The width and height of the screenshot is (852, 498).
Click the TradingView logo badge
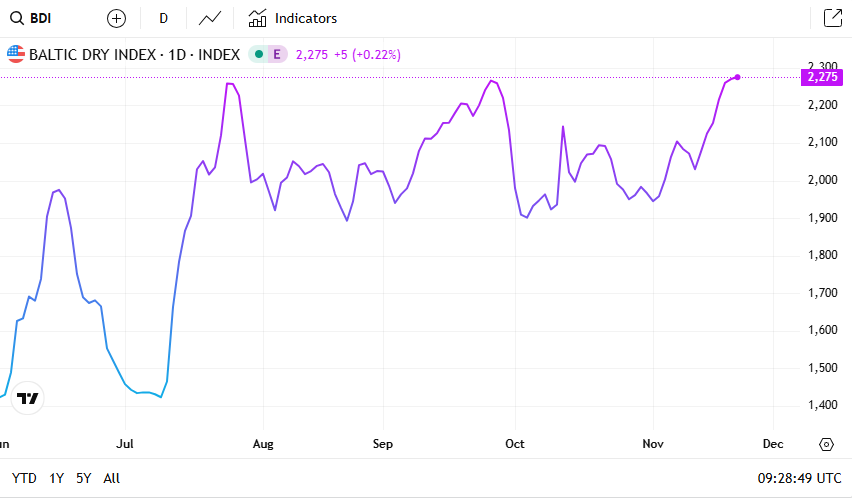(29, 398)
